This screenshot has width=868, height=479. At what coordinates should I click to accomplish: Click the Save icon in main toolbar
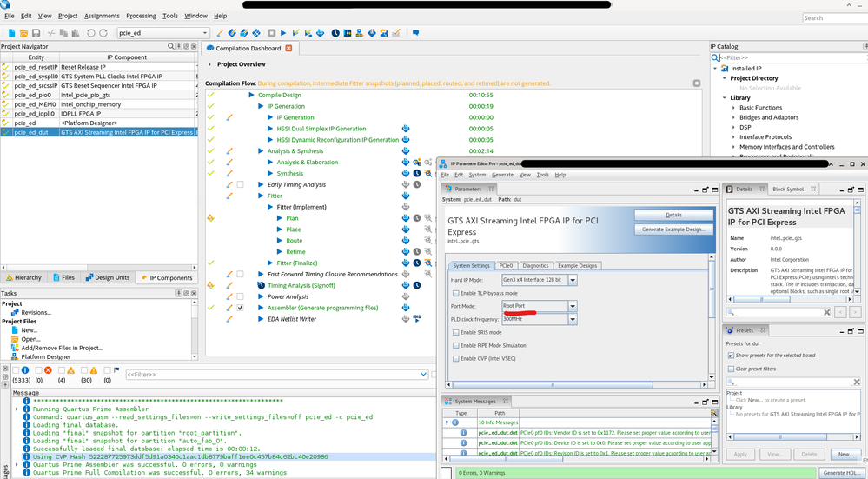(x=36, y=33)
